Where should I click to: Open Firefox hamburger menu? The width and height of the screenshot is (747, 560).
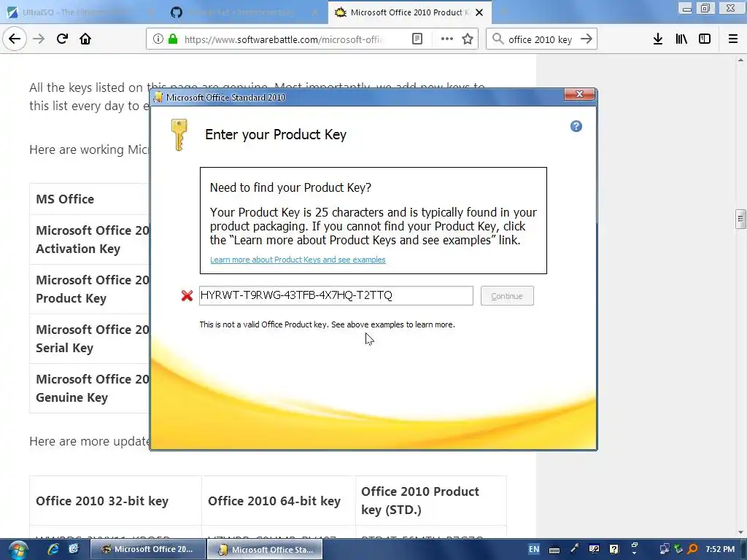pos(732,39)
